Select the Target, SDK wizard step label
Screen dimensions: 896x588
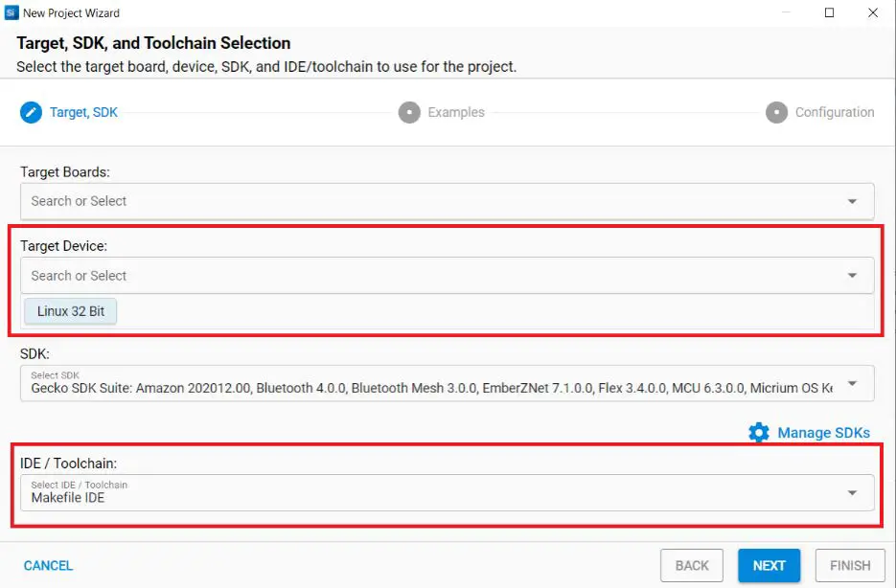tap(84, 112)
